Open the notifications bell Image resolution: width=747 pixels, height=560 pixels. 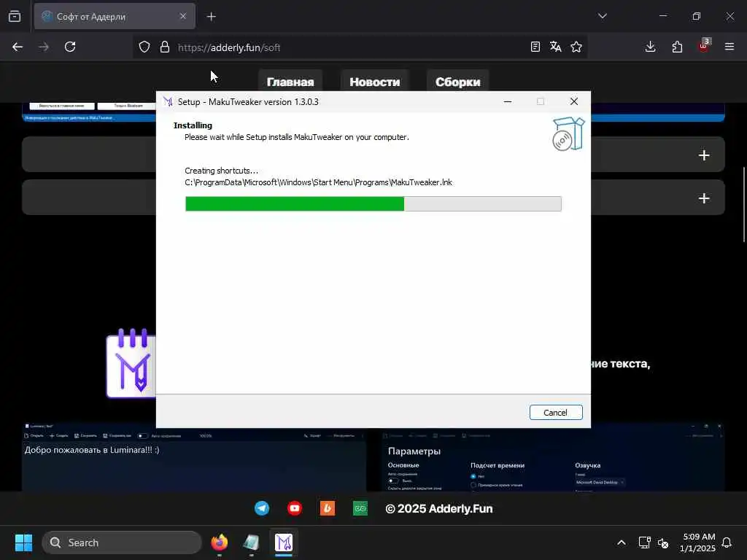(727, 542)
